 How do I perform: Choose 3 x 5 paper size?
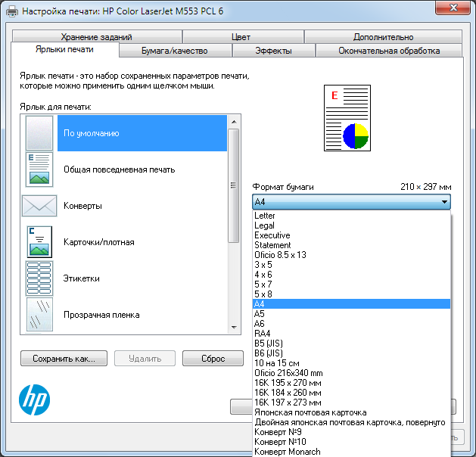pyautogui.click(x=351, y=265)
